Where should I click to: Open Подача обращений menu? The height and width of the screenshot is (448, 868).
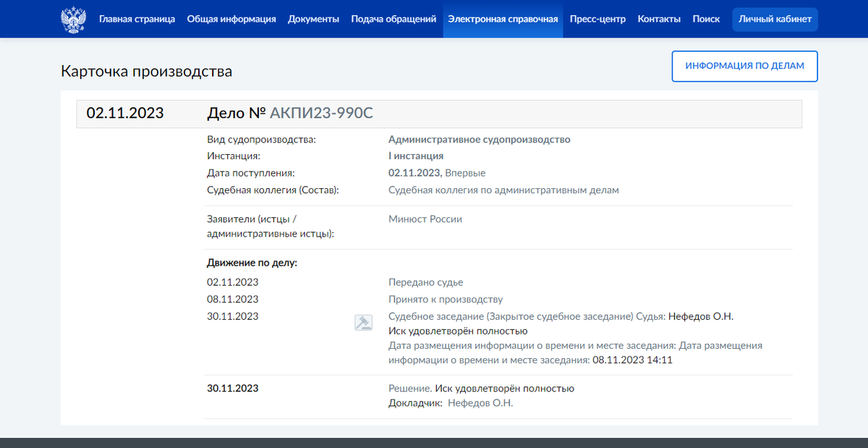[393, 20]
